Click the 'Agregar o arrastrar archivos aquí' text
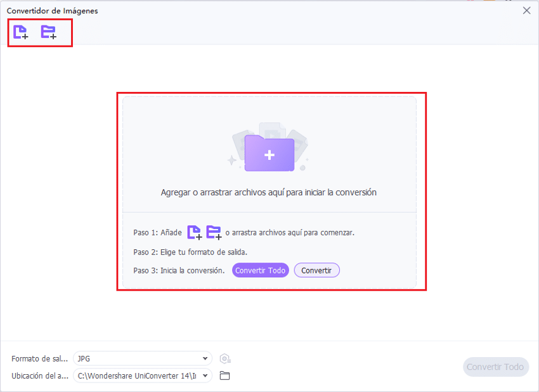This screenshot has height=392, width=539. point(269,192)
